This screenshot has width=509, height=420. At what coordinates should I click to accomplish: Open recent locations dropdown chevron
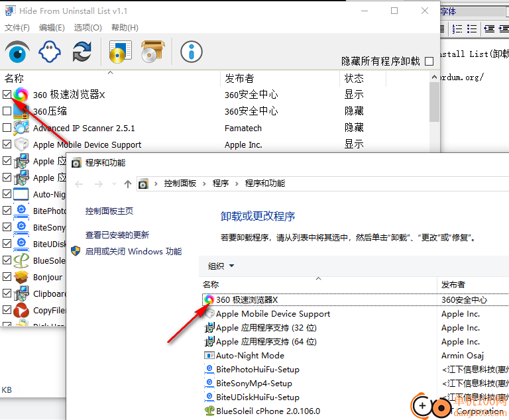click(x=114, y=184)
